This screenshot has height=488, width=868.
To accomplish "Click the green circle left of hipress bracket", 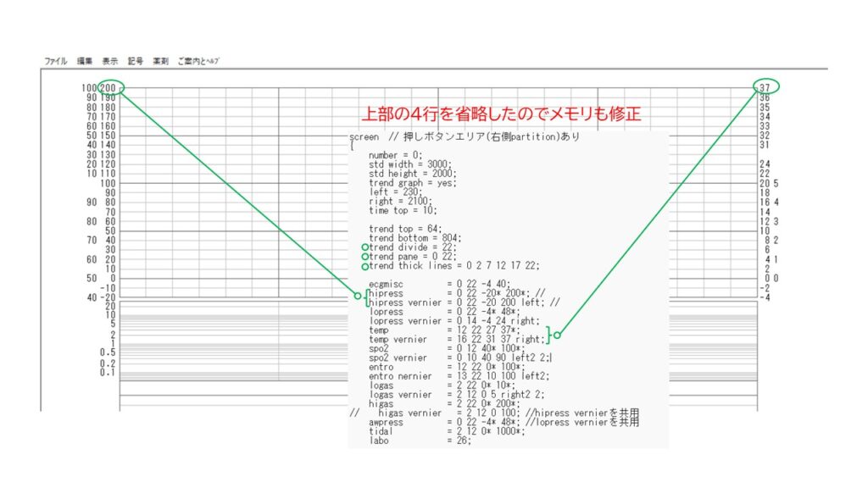I will click(358, 296).
